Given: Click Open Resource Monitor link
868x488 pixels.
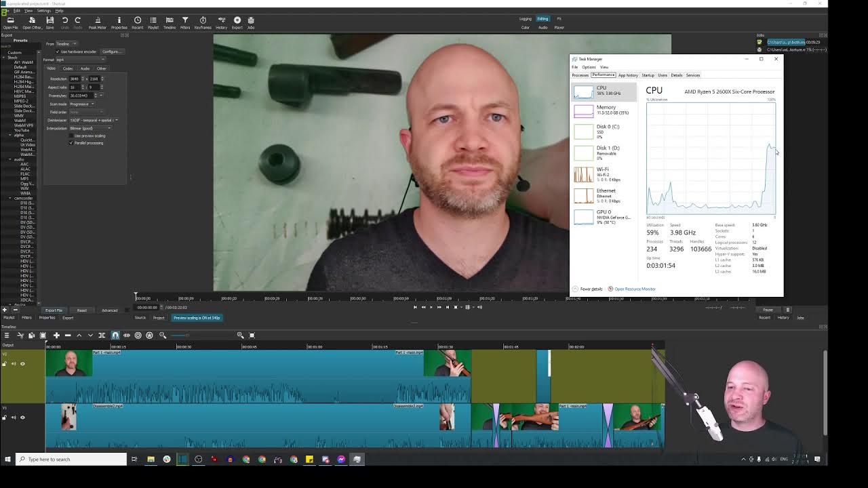Looking at the screenshot, I should tap(635, 289).
